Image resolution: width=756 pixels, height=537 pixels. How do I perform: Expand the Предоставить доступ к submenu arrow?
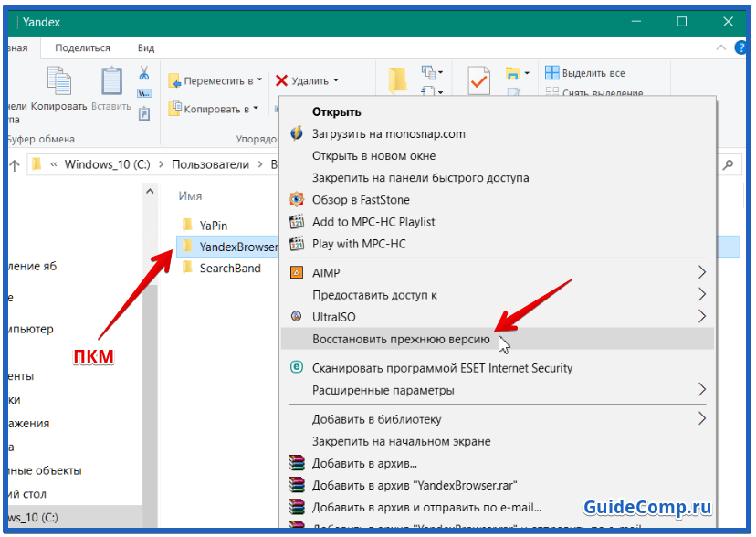702,295
